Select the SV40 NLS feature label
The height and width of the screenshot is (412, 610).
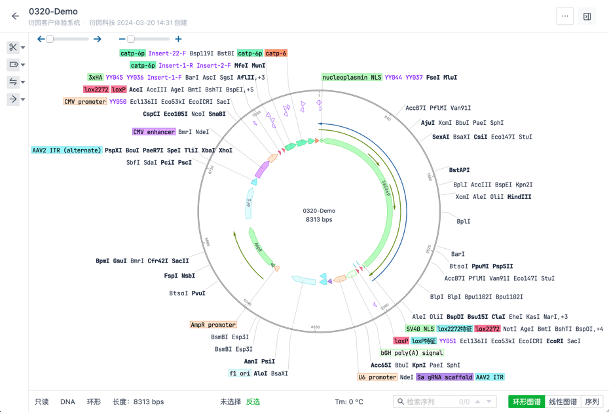point(420,329)
